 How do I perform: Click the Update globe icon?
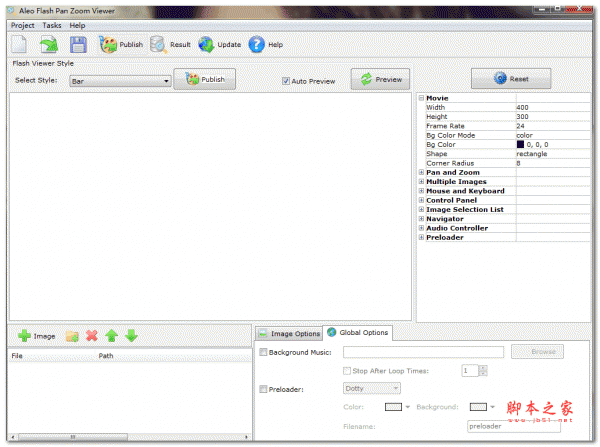206,44
